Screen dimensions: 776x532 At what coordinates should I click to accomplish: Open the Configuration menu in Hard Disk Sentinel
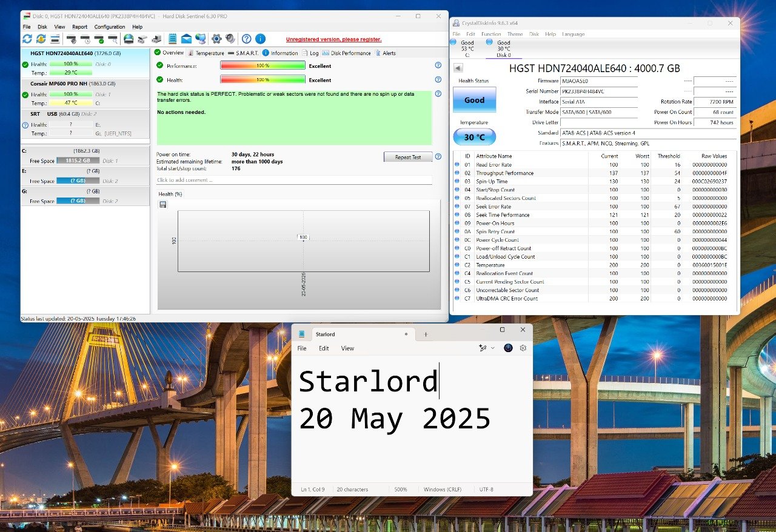(x=110, y=27)
